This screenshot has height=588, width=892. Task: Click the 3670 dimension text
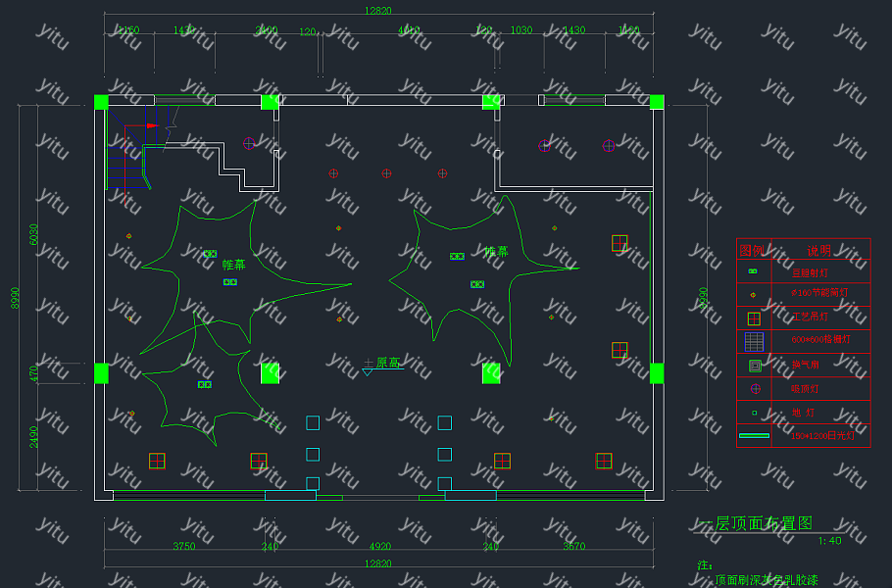pyautogui.click(x=574, y=546)
